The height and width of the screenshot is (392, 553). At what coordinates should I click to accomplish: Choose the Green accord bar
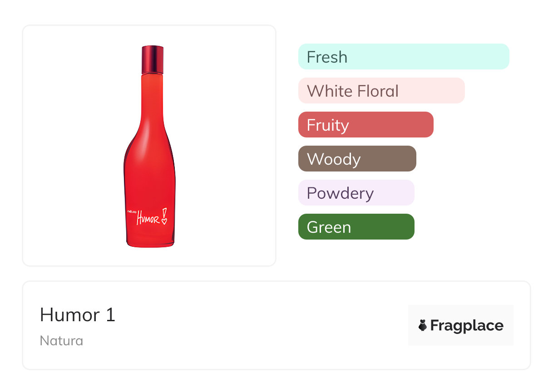point(356,227)
